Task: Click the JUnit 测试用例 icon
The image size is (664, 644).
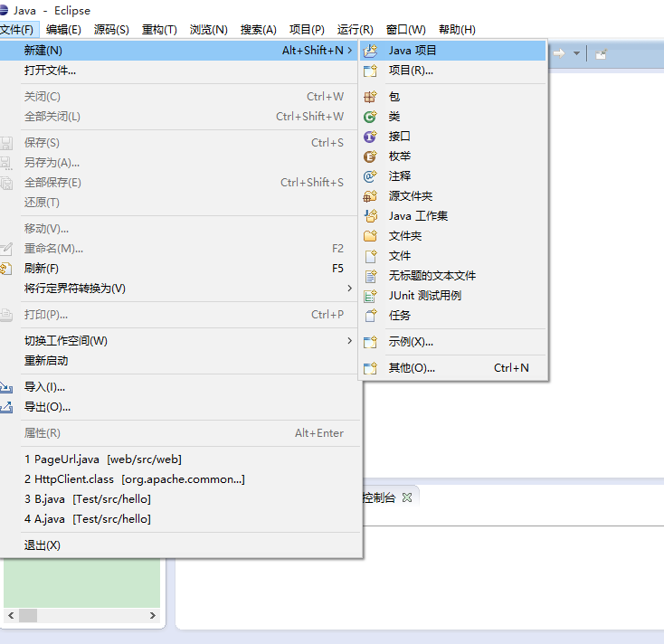Action: 370,296
